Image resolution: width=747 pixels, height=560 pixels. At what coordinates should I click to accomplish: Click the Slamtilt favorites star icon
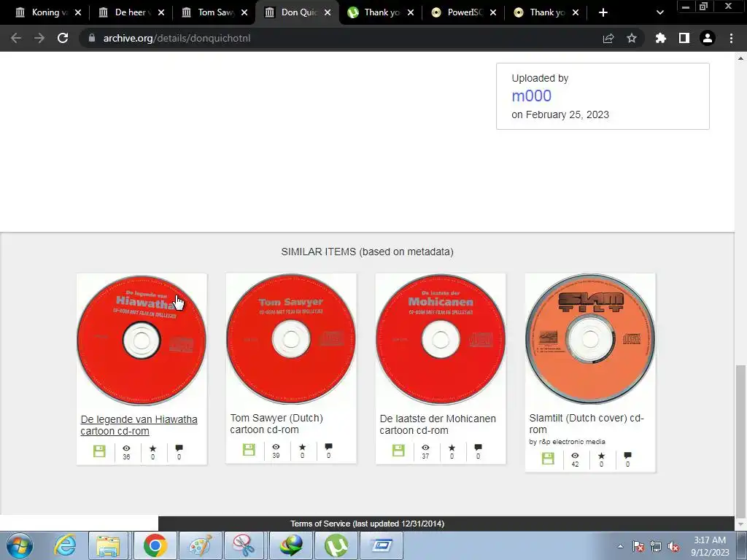click(x=601, y=456)
